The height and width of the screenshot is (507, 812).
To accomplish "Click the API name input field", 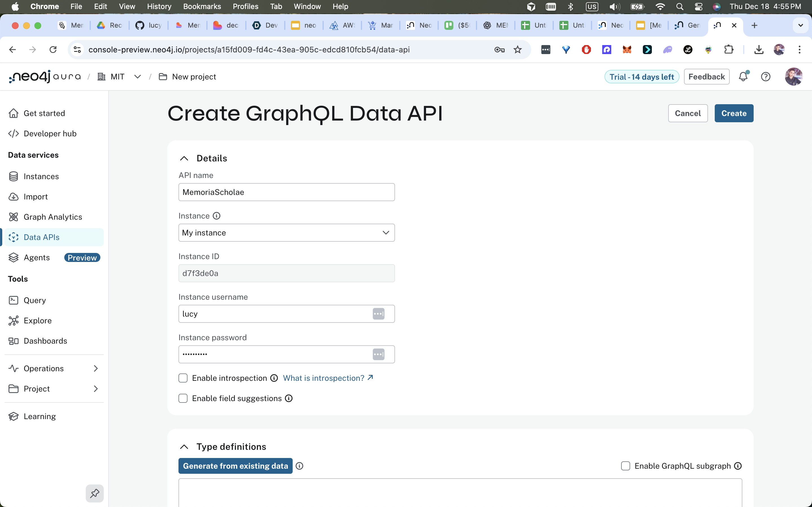I will click(x=286, y=192).
